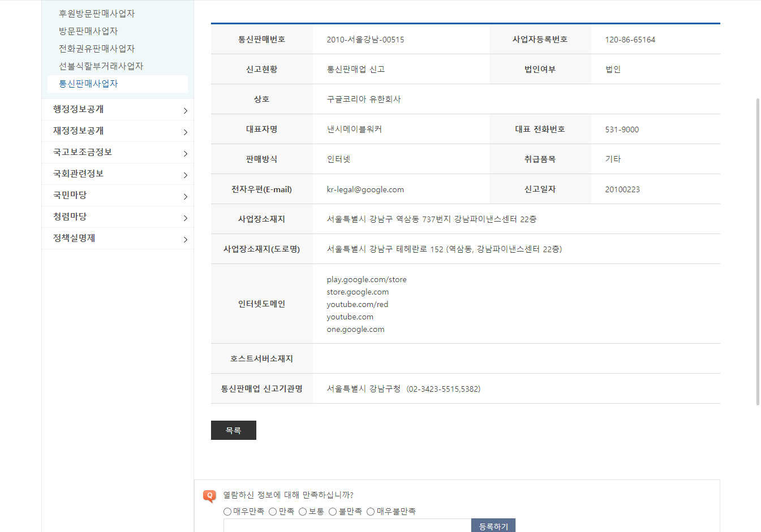Expand the 행정정보공개 menu chevron
761x532 pixels.
(185, 111)
